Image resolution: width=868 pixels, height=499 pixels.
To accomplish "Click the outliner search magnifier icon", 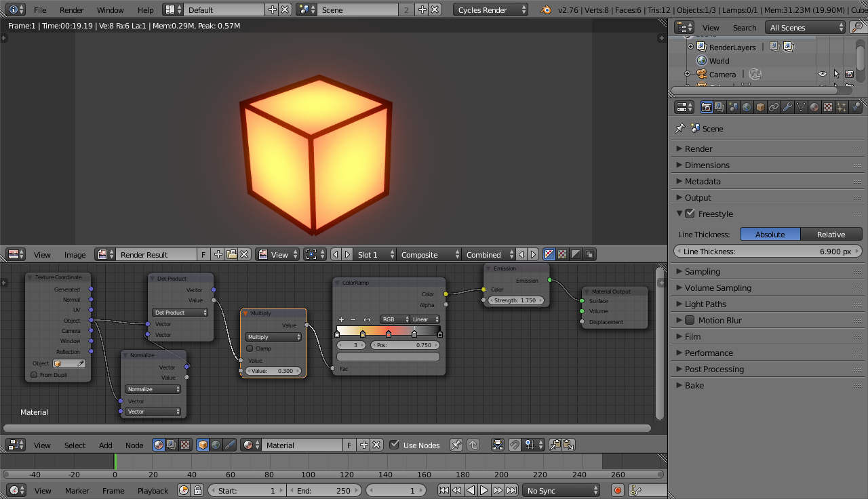I will point(857,27).
